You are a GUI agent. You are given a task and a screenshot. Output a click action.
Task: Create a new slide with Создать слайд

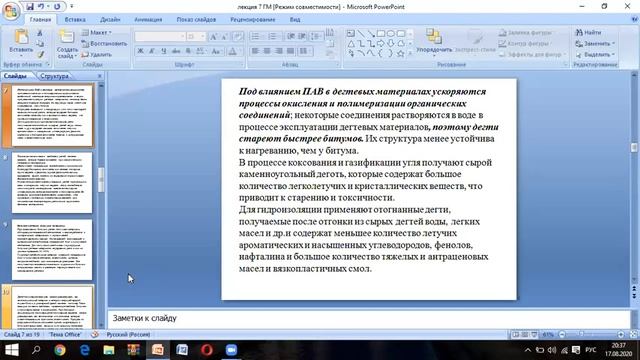[x=67, y=44]
